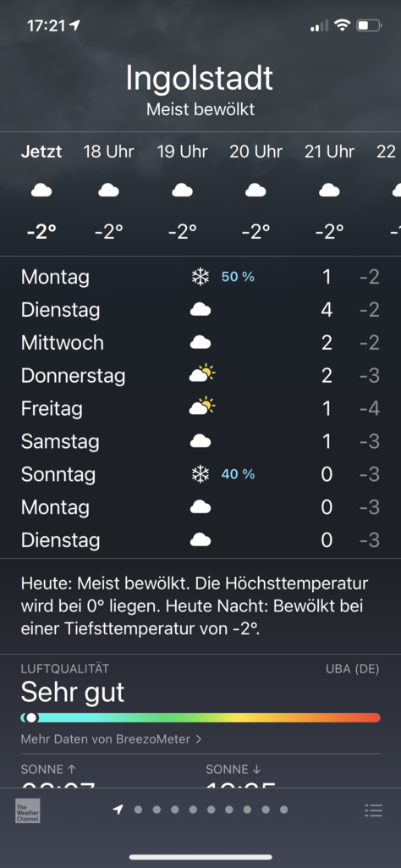
Task: Tap the battery icon in status bar
Action: point(370,25)
